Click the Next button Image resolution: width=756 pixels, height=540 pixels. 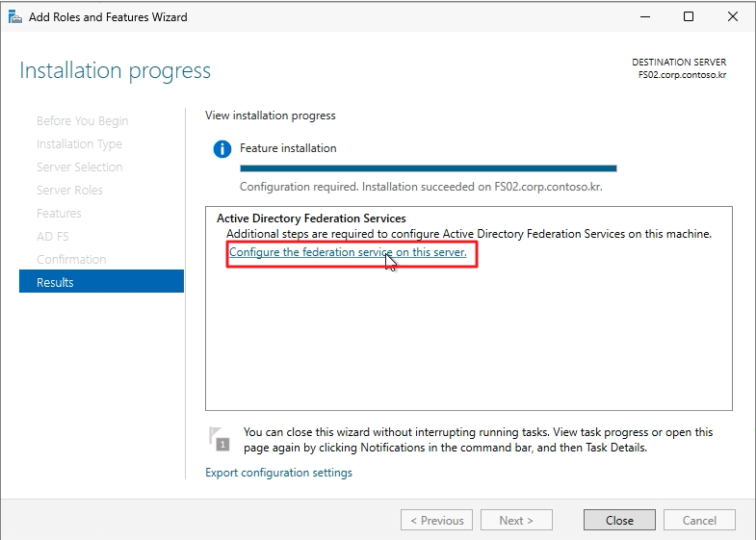[x=516, y=520]
